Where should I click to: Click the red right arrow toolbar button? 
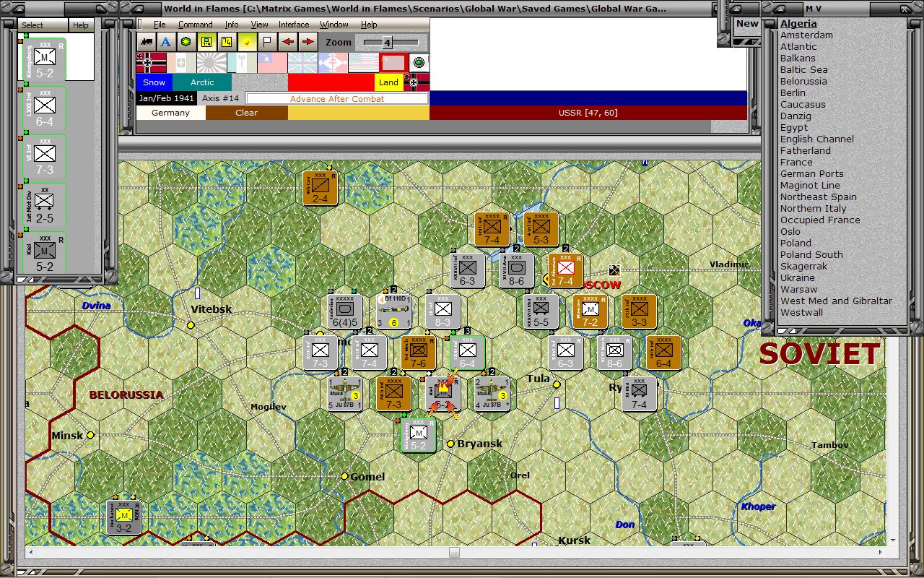point(308,42)
